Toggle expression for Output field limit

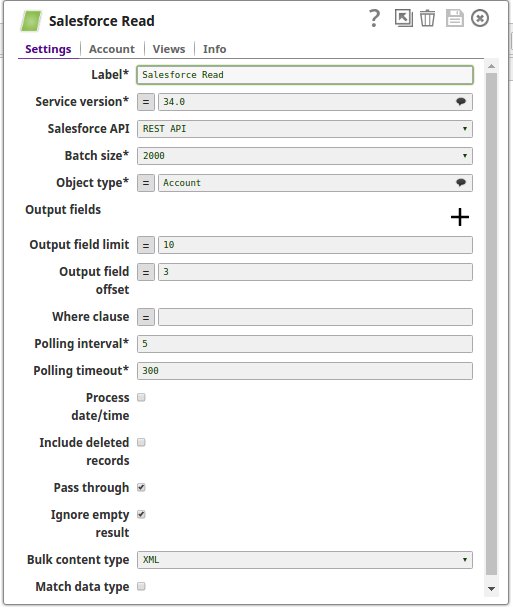(146, 245)
